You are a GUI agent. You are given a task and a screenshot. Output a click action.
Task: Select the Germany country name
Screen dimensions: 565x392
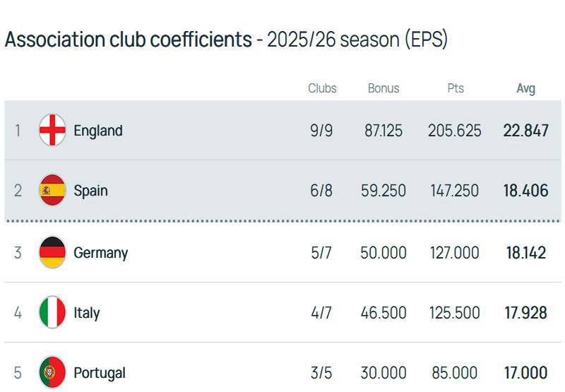(100, 253)
